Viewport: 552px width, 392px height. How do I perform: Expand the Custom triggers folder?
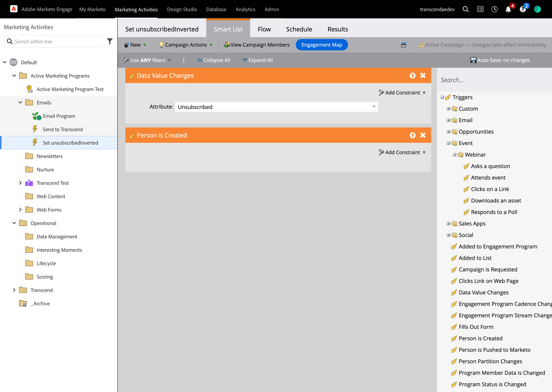point(448,109)
